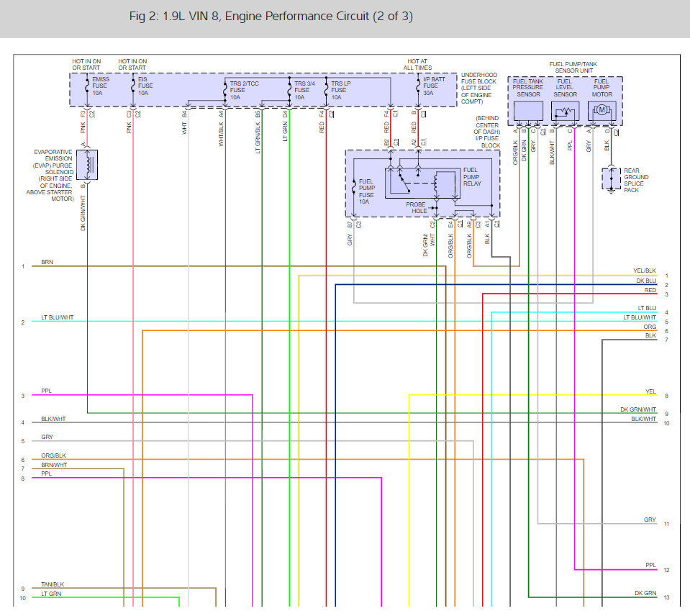This screenshot has width=690, height=616.
Task: Click the YEL/BLK wire label on right
Action: click(x=644, y=271)
